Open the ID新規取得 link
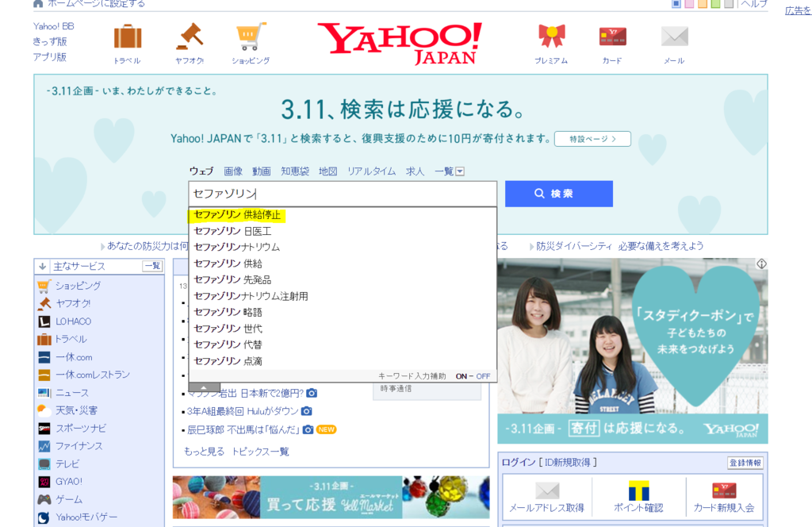Screen dimensions: 812x527 pos(568,462)
